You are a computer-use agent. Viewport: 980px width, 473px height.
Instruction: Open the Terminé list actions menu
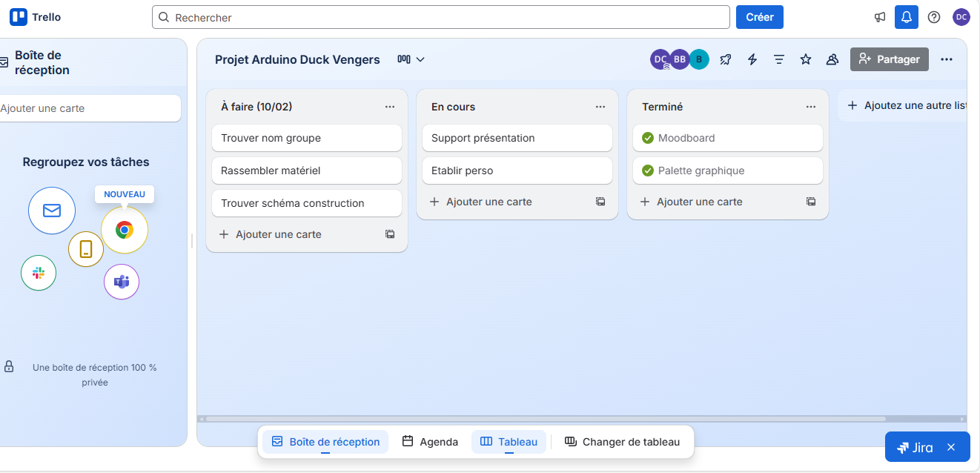811,107
